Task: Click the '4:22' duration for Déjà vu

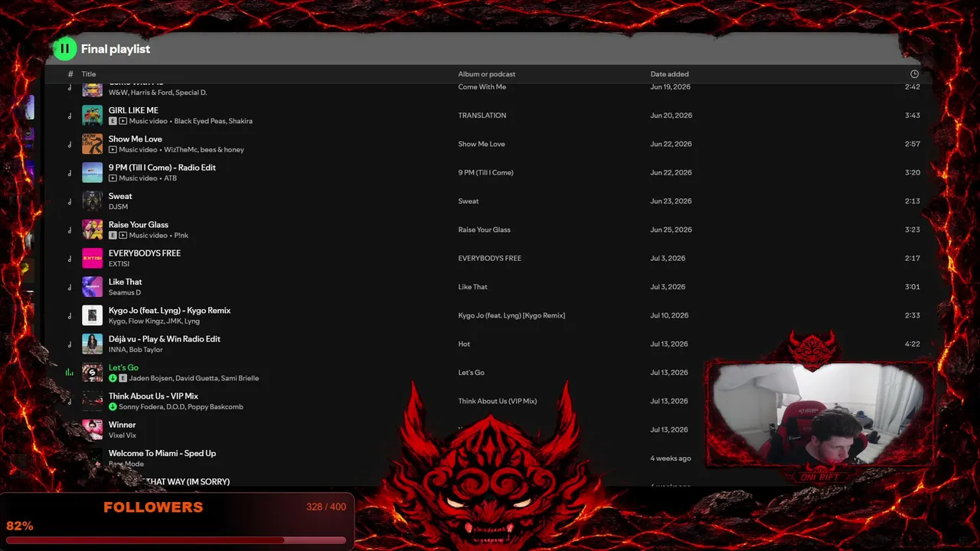Action: point(913,344)
